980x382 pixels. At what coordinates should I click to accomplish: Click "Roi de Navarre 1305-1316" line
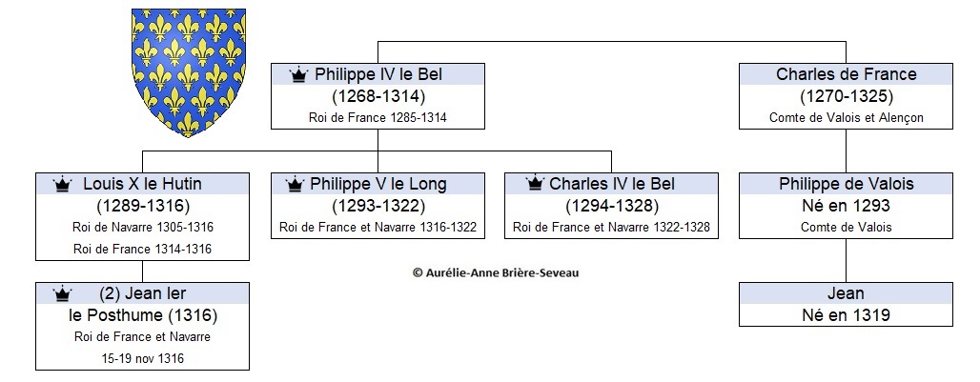[142, 228]
